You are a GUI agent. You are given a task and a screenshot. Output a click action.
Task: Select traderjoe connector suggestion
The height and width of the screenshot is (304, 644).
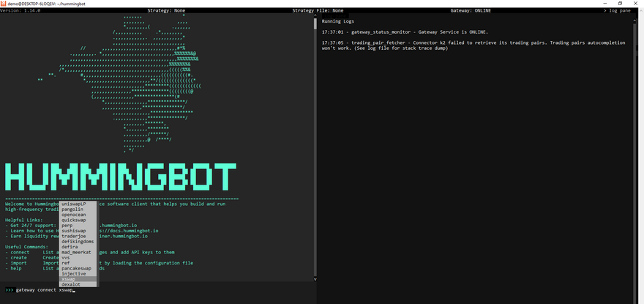tap(74, 236)
